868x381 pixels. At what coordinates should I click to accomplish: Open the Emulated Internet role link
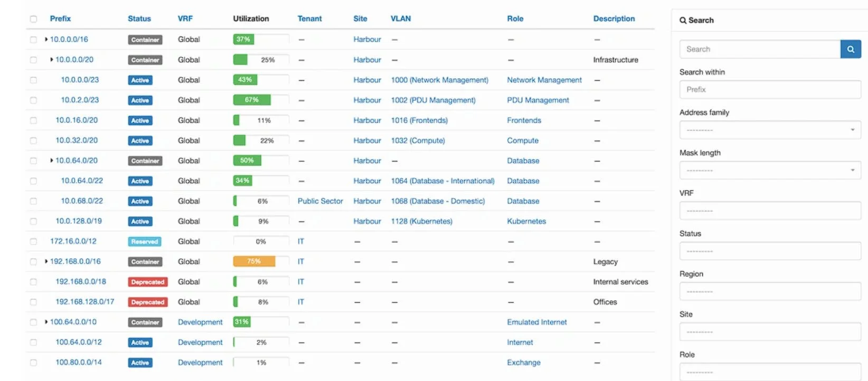click(537, 322)
